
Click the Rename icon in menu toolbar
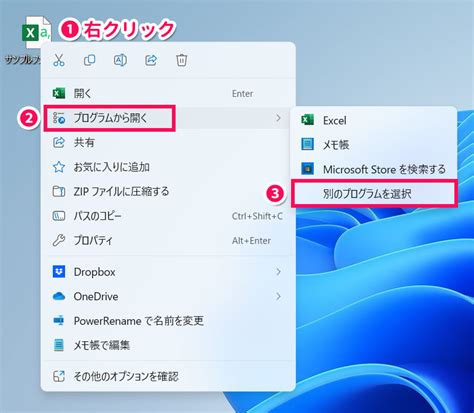point(120,60)
